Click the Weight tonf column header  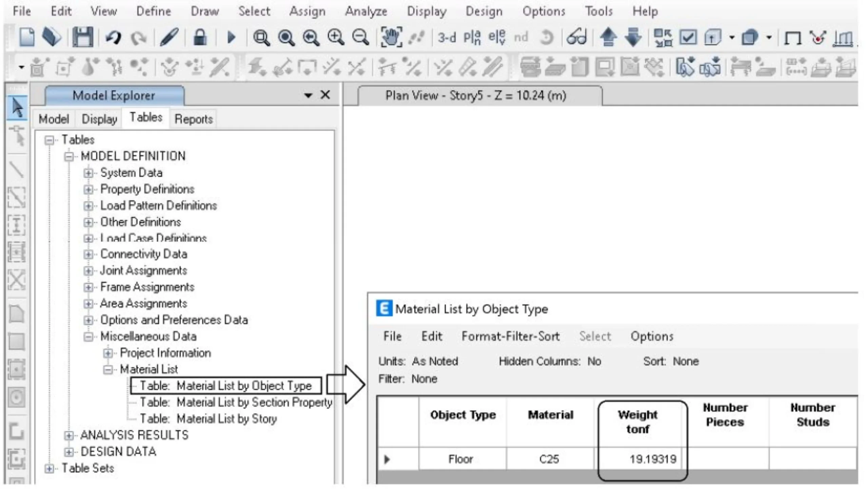637,422
